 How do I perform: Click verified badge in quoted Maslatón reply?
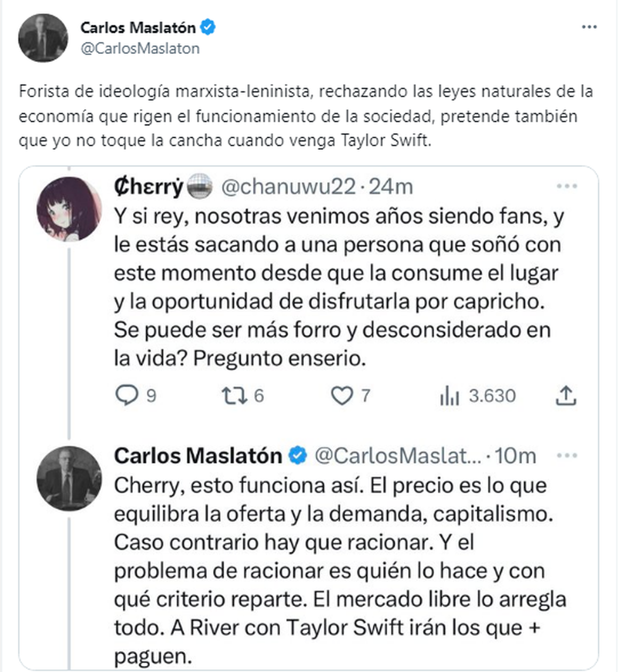tap(298, 456)
